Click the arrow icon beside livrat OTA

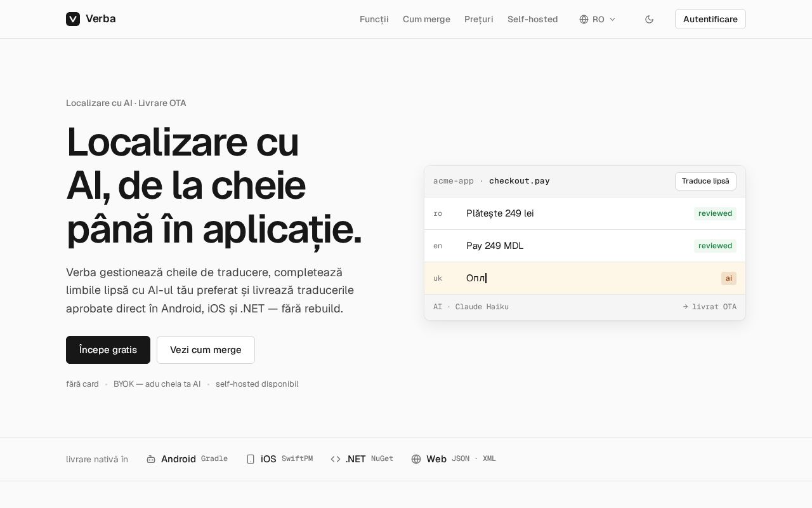[685, 307]
